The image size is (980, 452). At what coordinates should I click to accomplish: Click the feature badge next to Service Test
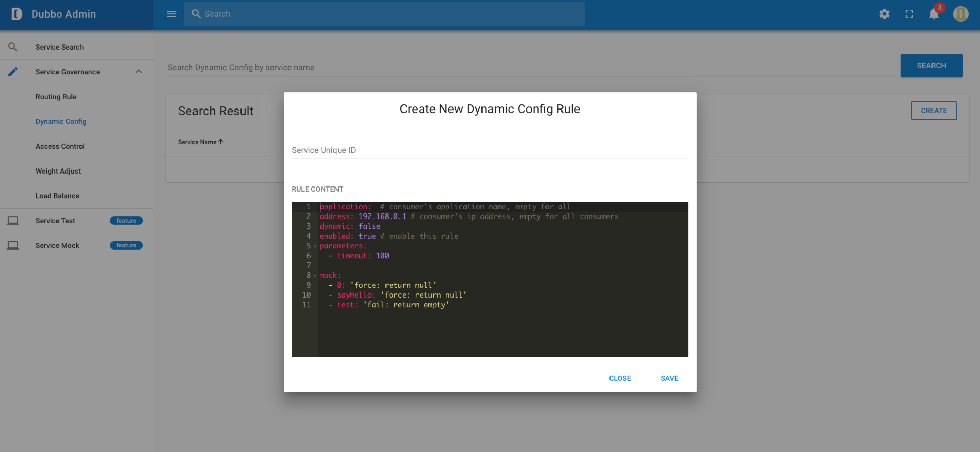[x=126, y=220]
